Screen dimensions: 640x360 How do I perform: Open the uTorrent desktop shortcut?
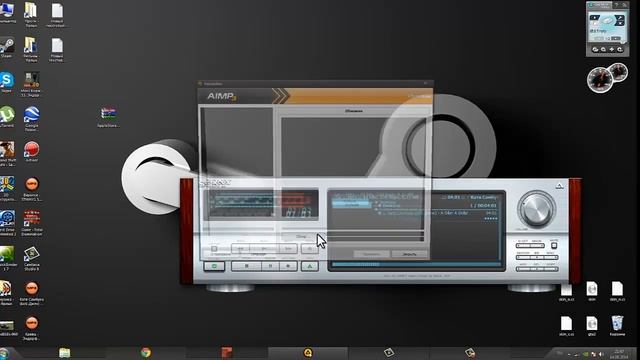click(x=7, y=116)
